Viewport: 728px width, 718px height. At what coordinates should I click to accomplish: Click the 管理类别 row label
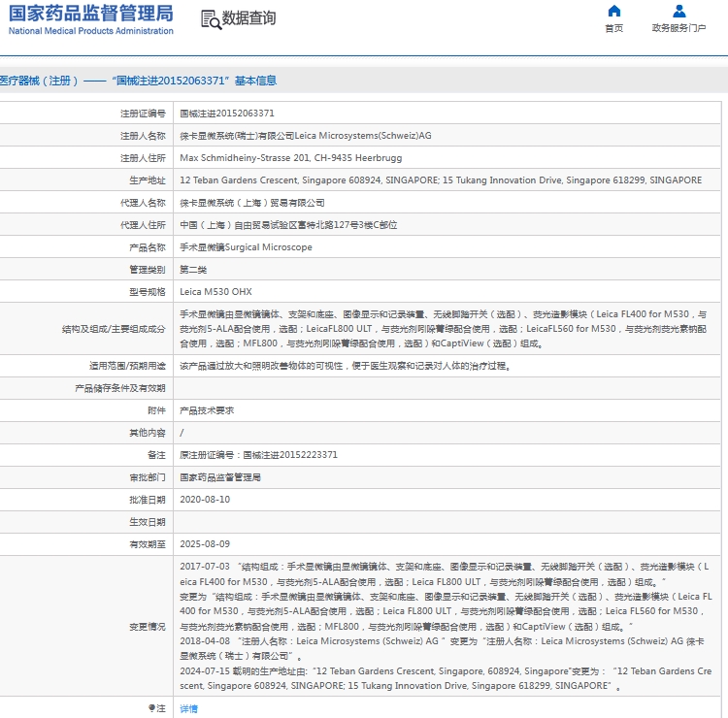click(x=148, y=270)
